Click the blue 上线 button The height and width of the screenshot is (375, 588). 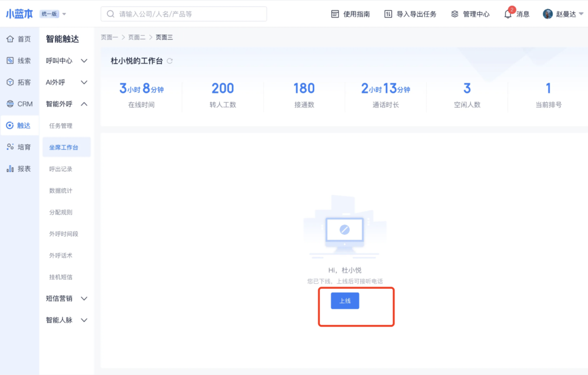tap(345, 301)
